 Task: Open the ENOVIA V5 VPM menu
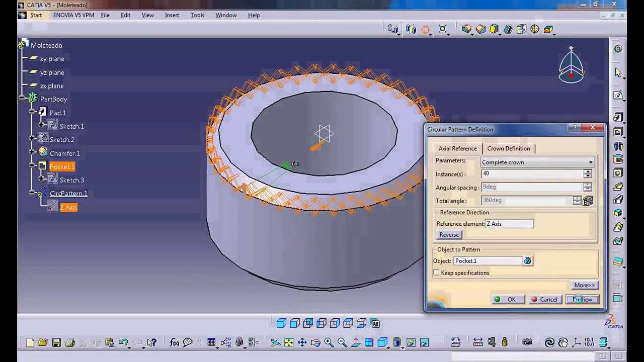pyautogui.click(x=73, y=15)
